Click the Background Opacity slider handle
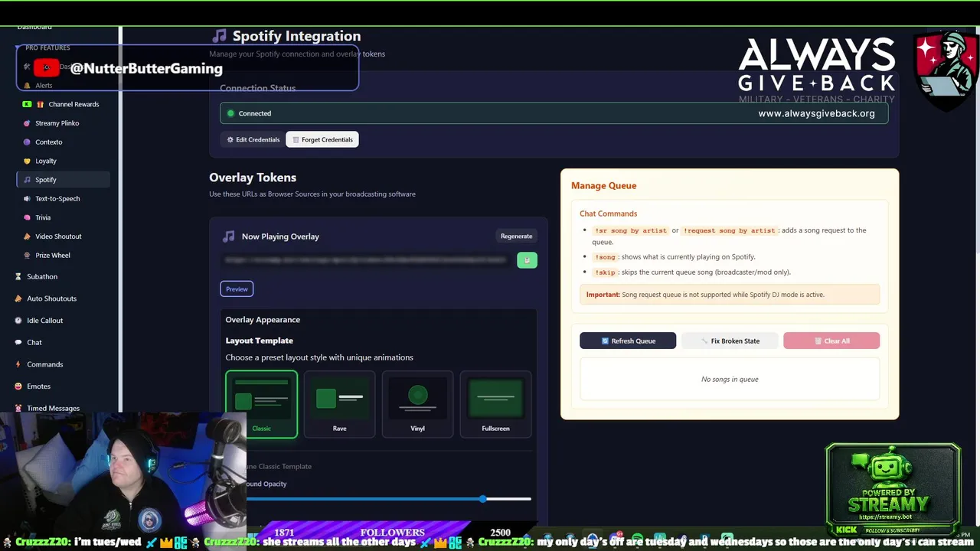The image size is (980, 551). click(482, 499)
